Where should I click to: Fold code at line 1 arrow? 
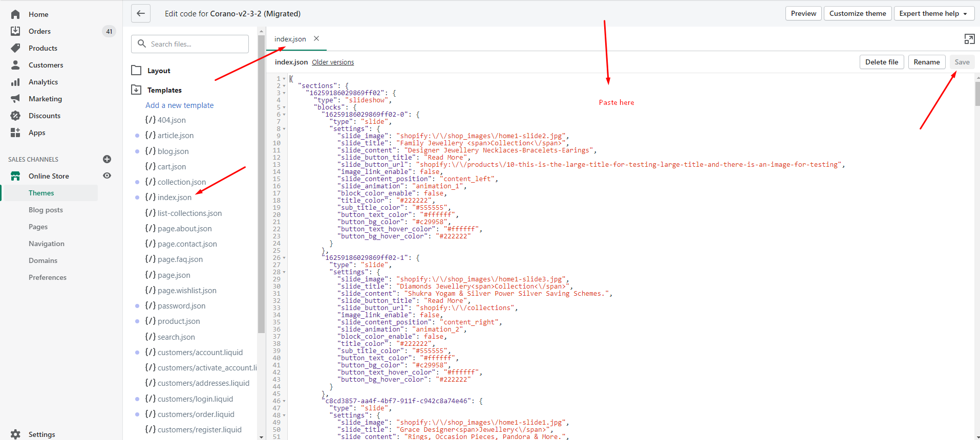coord(284,79)
